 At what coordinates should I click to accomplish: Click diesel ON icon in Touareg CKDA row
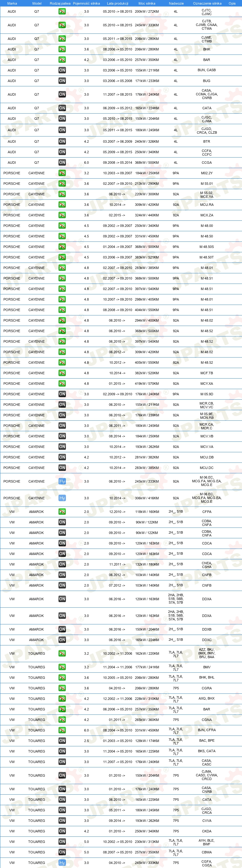[x=62, y=831]
